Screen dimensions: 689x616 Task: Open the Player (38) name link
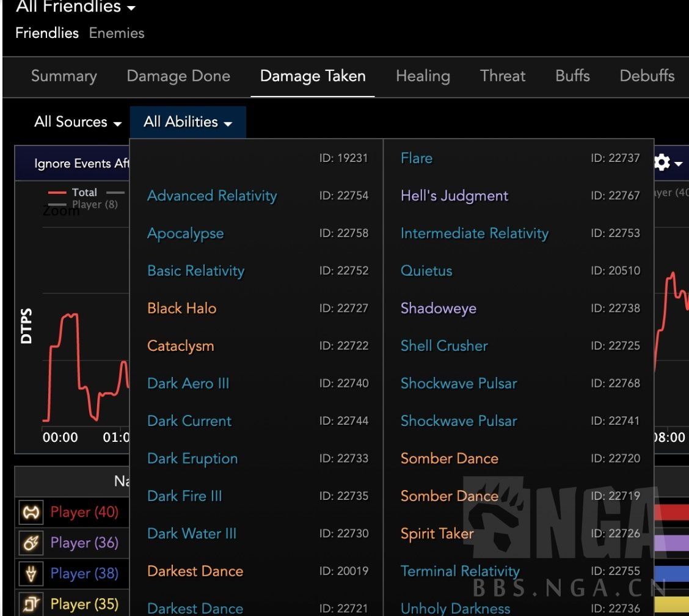[x=84, y=574]
